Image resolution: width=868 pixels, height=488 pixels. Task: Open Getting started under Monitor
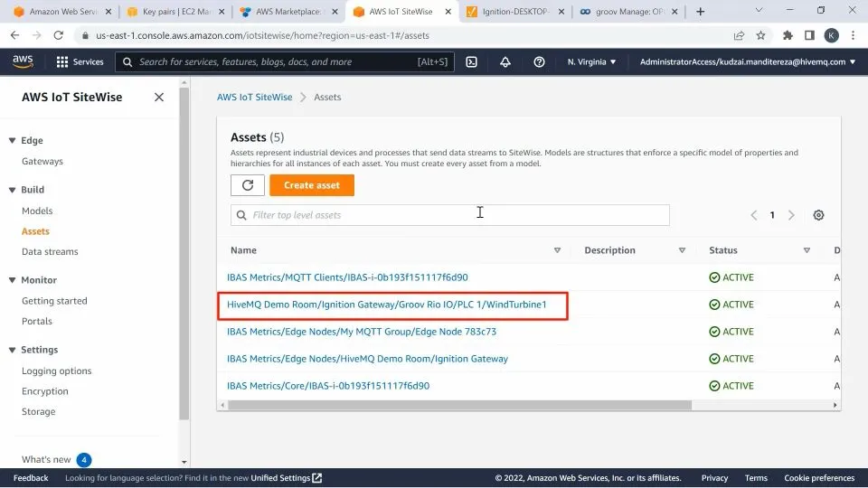(x=54, y=301)
